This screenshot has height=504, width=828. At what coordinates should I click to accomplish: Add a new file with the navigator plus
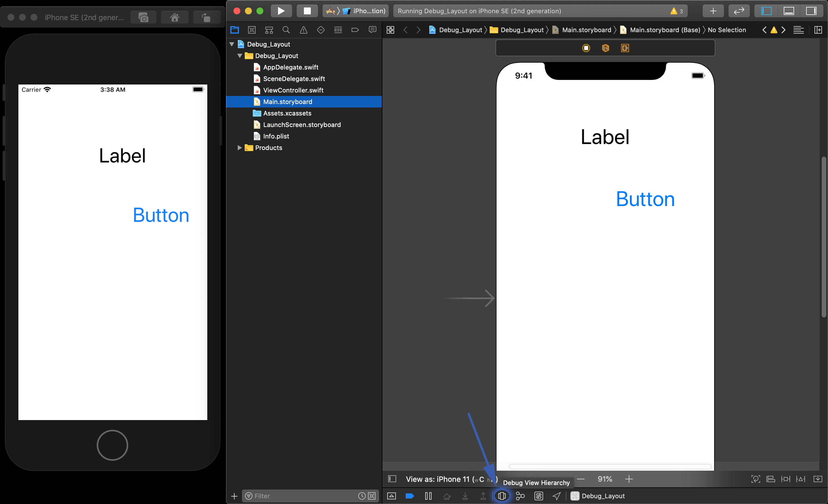point(234,496)
